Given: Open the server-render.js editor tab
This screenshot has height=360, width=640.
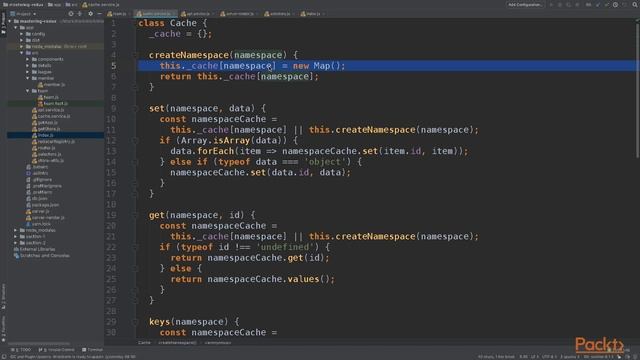Looking at the screenshot, I should pyautogui.click(x=239, y=14).
